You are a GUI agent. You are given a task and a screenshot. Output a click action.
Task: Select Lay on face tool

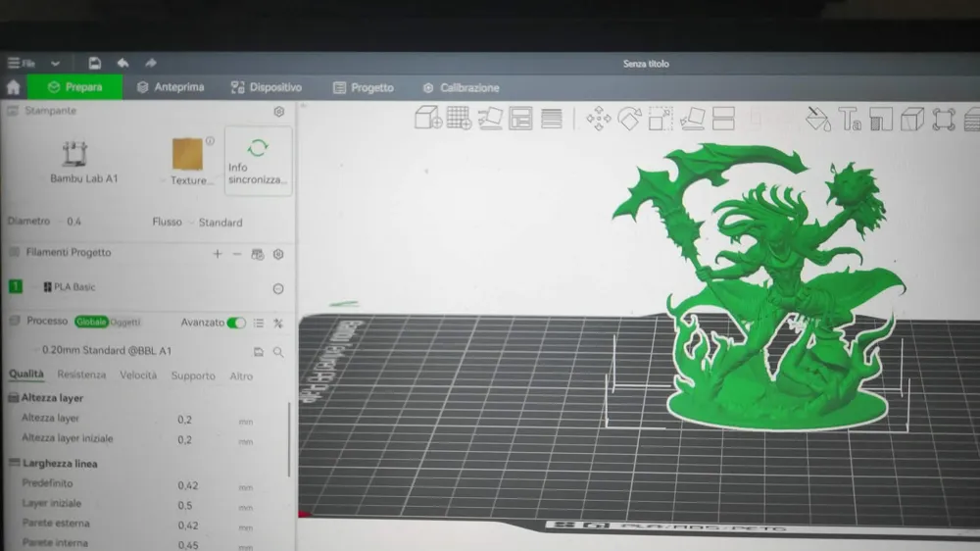692,119
